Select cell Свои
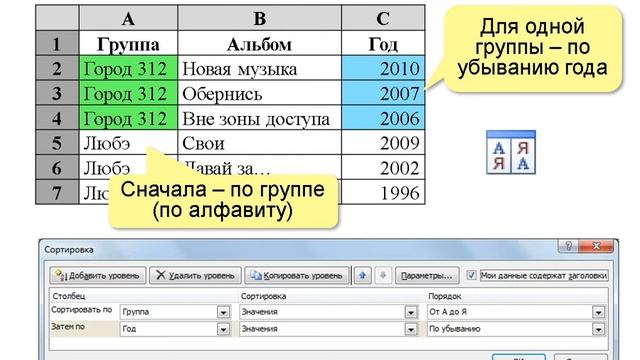640x360 pixels. [260, 142]
